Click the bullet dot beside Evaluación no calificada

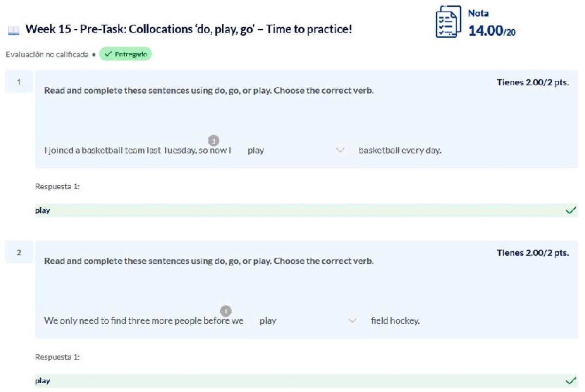[x=95, y=55]
